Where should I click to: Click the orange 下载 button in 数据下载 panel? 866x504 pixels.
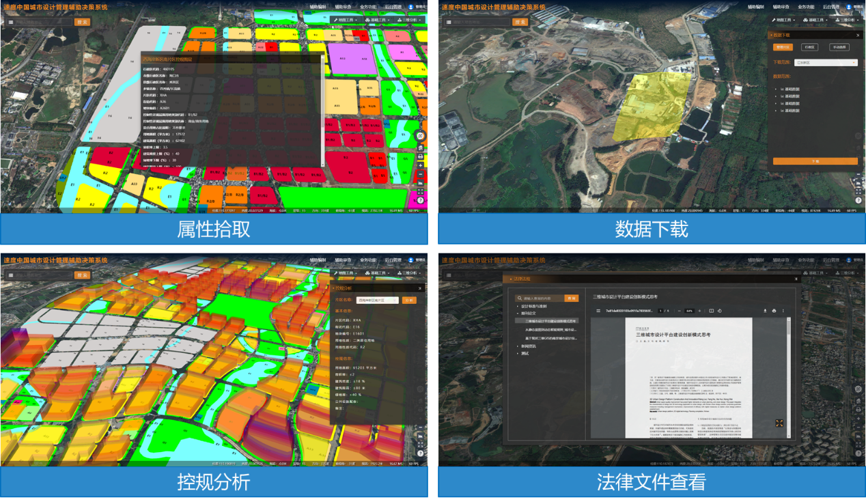point(815,161)
